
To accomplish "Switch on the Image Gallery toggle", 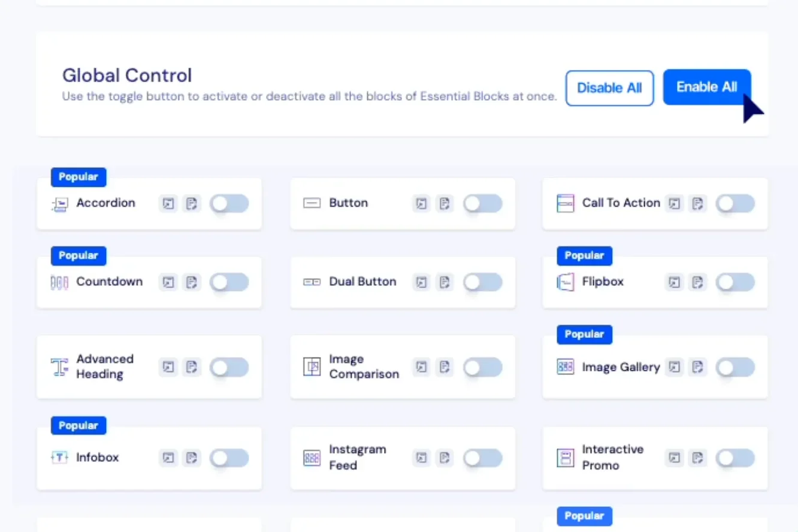I will (736, 367).
